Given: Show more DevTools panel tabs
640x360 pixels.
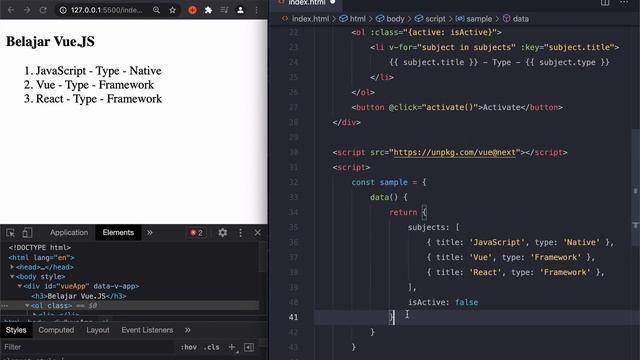Looking at the screenshot, I should [x=150, y=233].
